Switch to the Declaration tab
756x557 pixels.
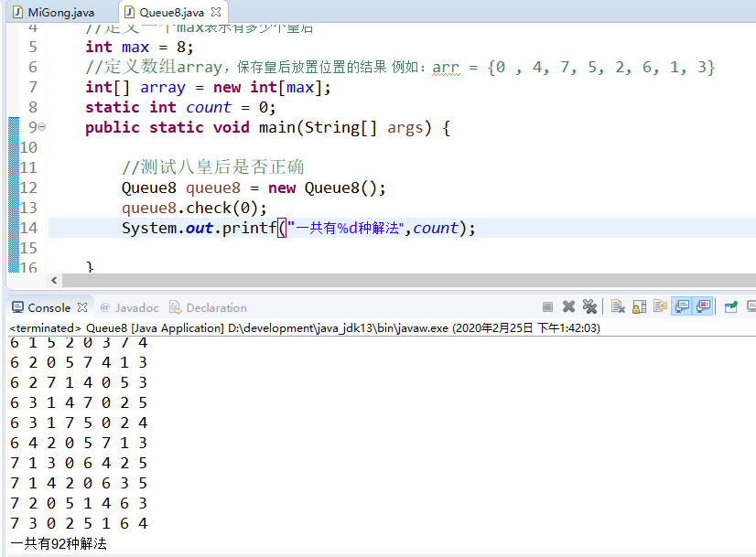pyautogui.click(x=209, y=307)
